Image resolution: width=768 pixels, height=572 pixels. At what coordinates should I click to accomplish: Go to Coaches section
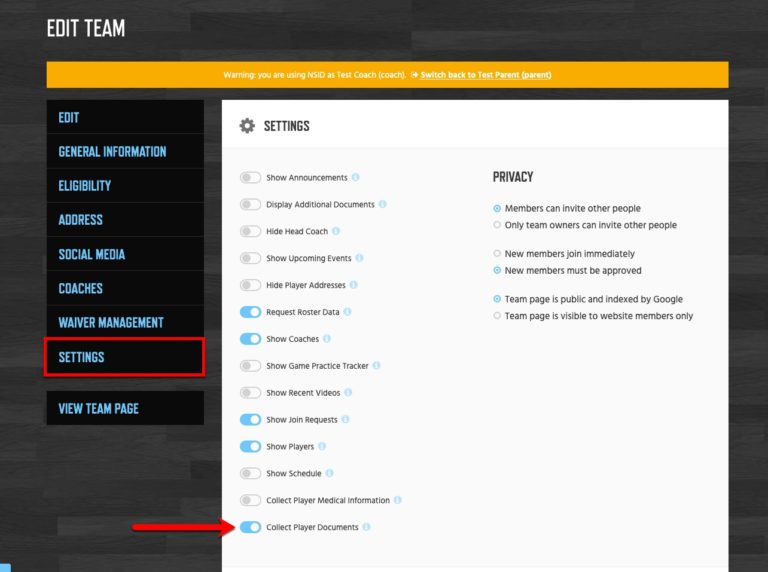pos(125,288)
